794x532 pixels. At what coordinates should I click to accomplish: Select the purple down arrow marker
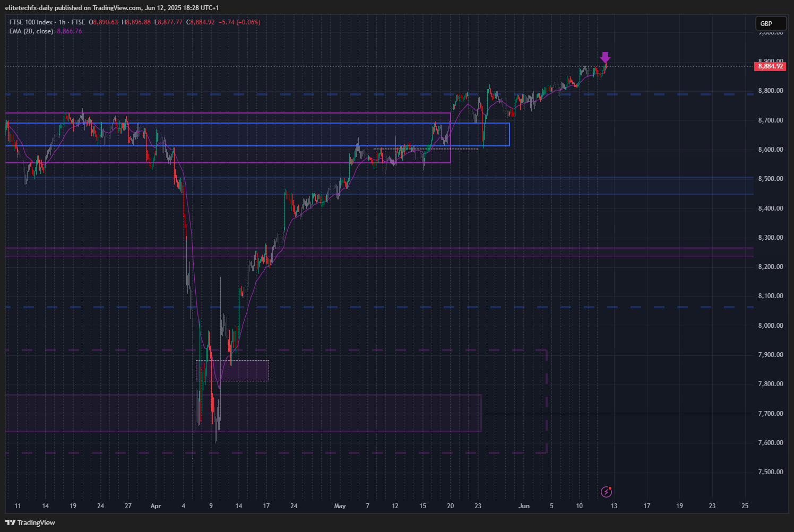point(605,57)
